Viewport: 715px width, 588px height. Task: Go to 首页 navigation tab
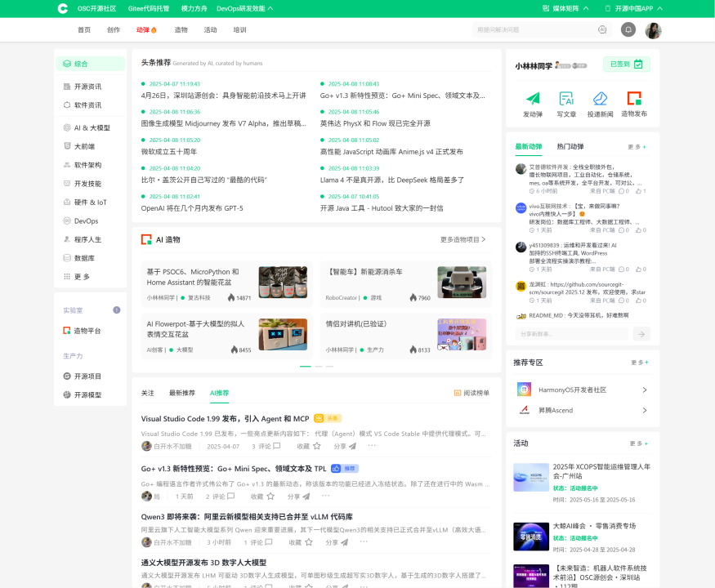[x=84, y=29]
